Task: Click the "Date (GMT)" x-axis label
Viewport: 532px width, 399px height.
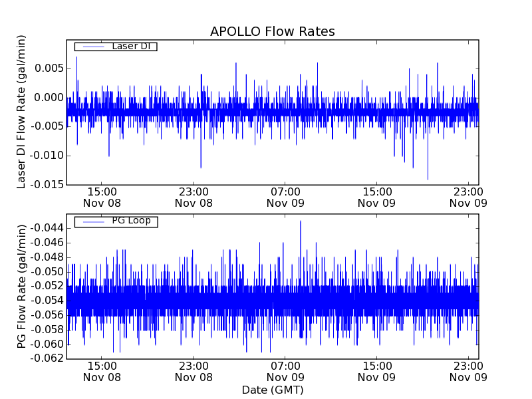Action: [x=272, y=390]
